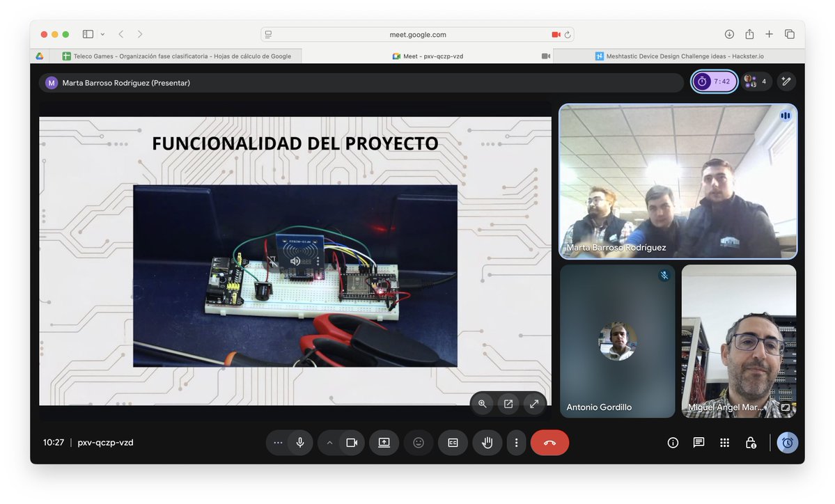Open timer from the bottom-right clock
The image size is (835, 504).
click(x=788, y=443)
